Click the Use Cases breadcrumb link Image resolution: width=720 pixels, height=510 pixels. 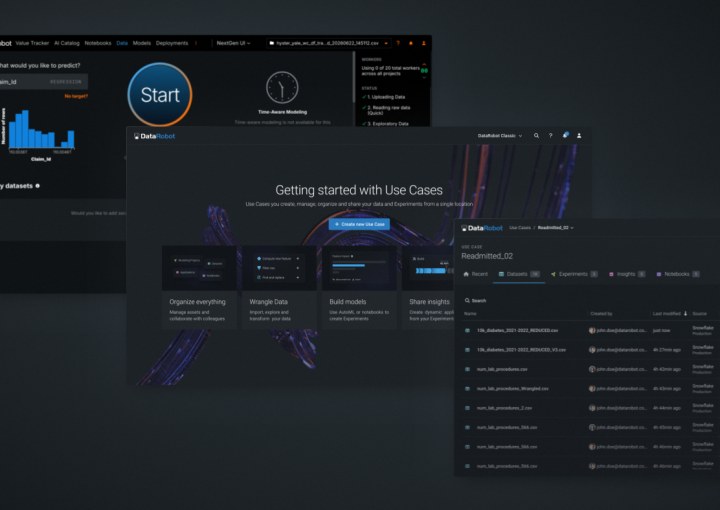[x=520, y=228]
